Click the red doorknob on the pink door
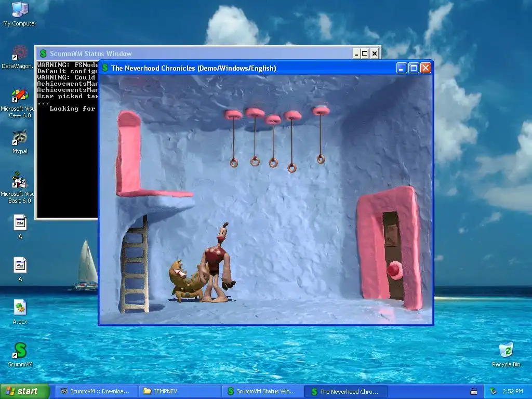532x399 pixels. click(x=394, y=270)
